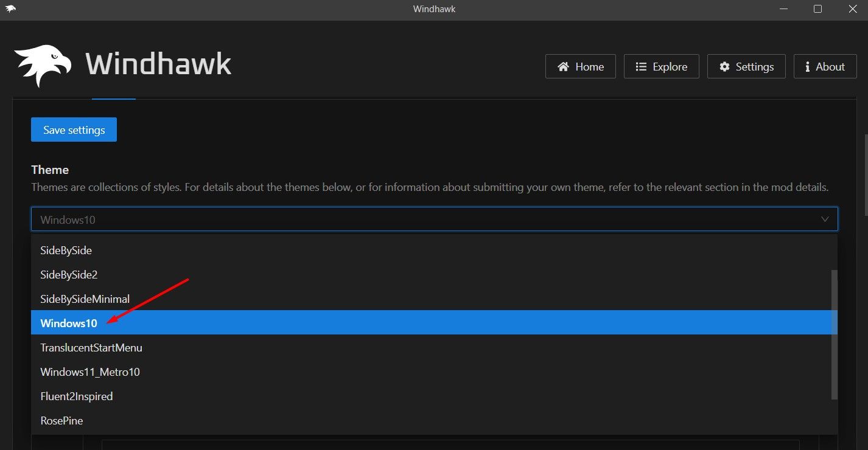
Task: Choose the Windows11_Metro10 theme
Action: pyautogui.click(x=434, y=372)
